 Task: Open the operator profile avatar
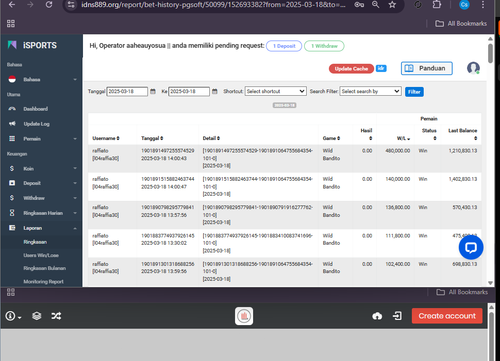coord(473,68)
